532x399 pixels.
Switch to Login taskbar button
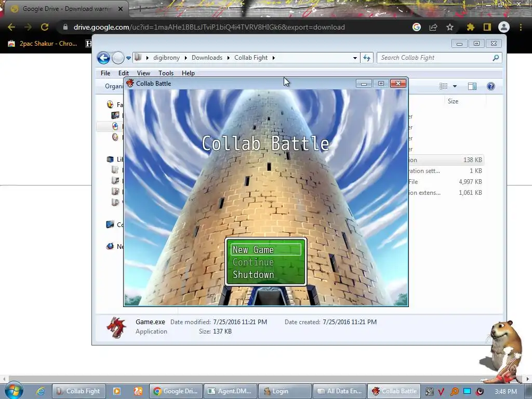pyautogui.click(x=285, y=391)
